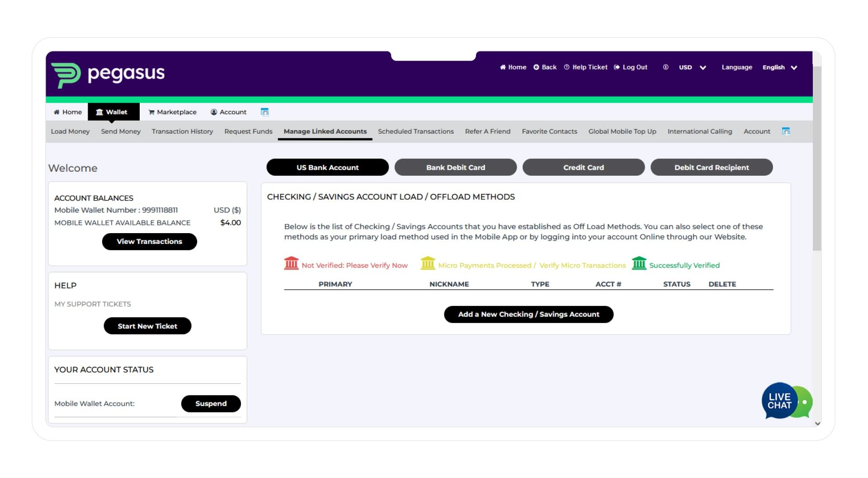Open Favorite Contacts
The width and height of the screenshot is (868, 478).
(549, 131)
